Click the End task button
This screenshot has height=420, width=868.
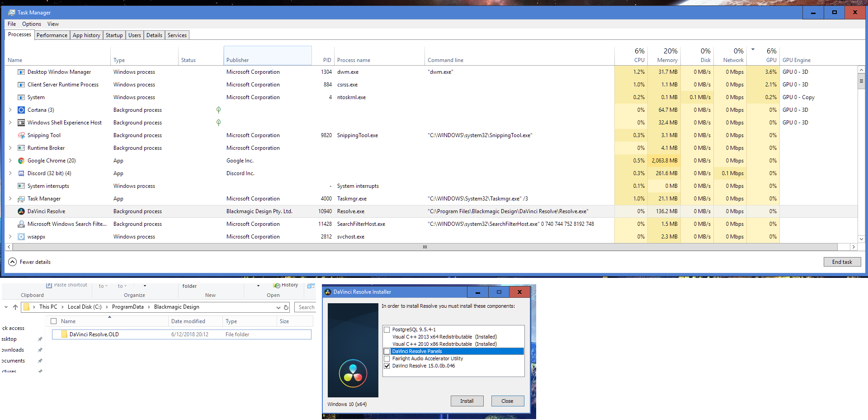pos(842,262)
